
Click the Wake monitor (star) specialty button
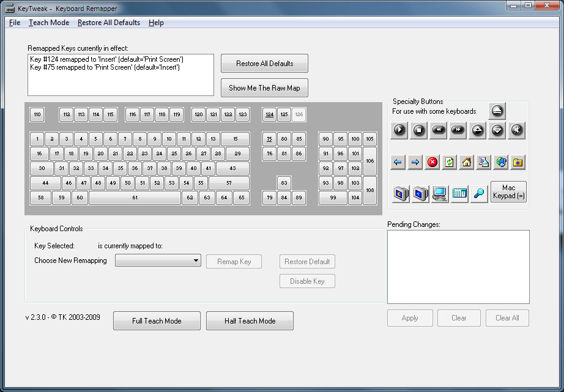[420, 194]
